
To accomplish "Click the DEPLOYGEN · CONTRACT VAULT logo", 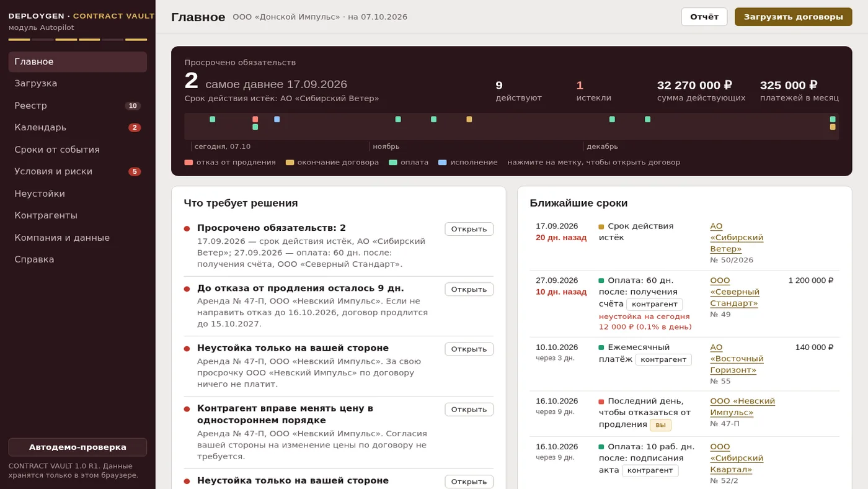I will (x=82, y=16).
